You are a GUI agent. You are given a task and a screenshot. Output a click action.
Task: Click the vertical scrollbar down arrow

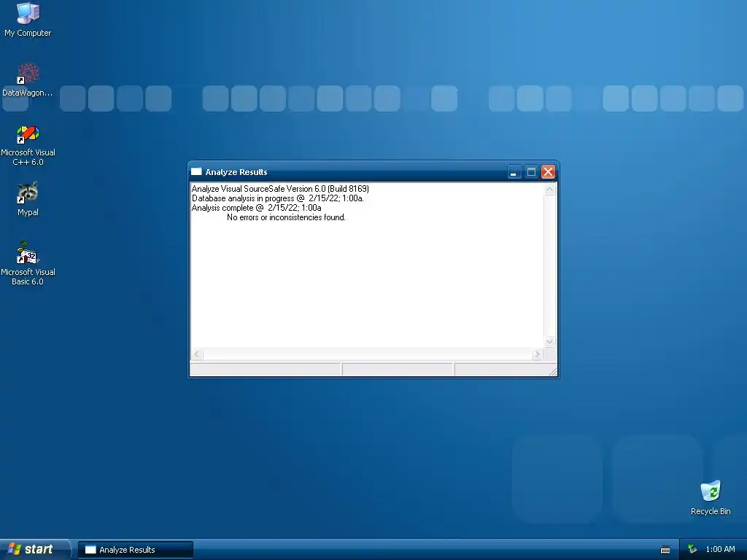tap(550, 341)
